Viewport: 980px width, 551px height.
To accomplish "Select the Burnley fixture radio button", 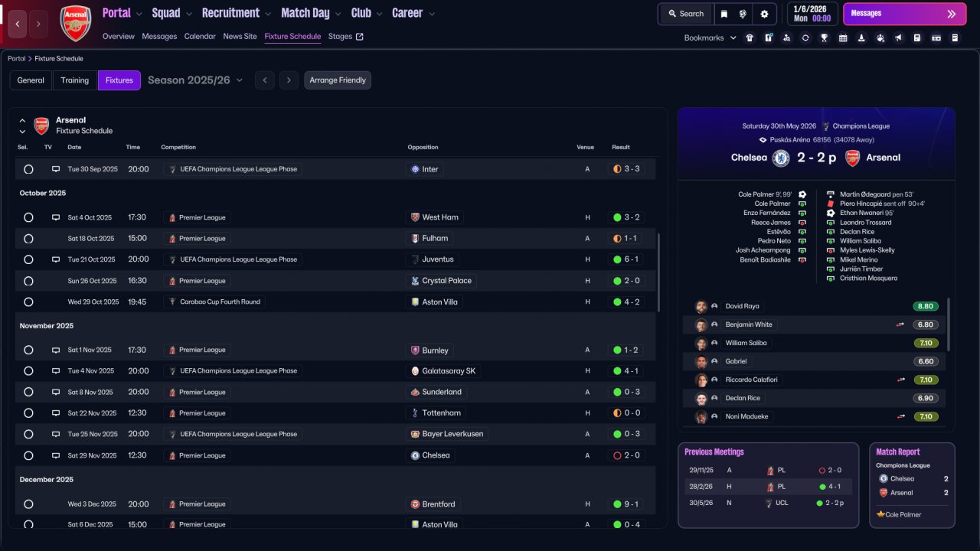I will (x=28, y=350).
